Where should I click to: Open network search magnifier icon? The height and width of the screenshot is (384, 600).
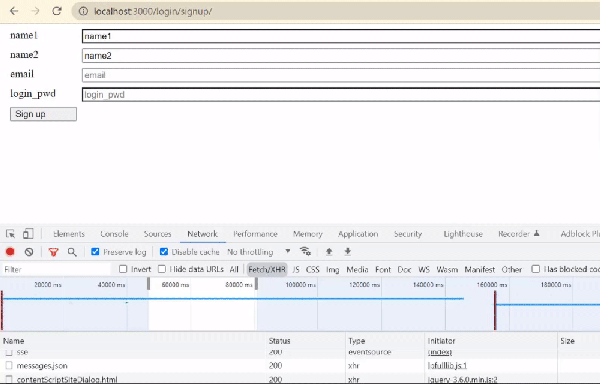point(72,252)
